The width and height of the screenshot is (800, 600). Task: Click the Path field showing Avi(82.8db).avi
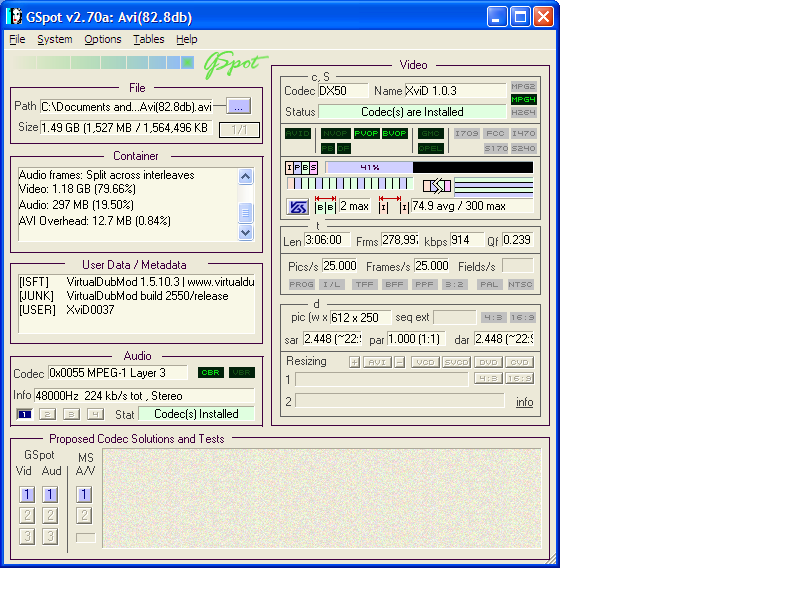pyautogui.click(x=126, y=107)
